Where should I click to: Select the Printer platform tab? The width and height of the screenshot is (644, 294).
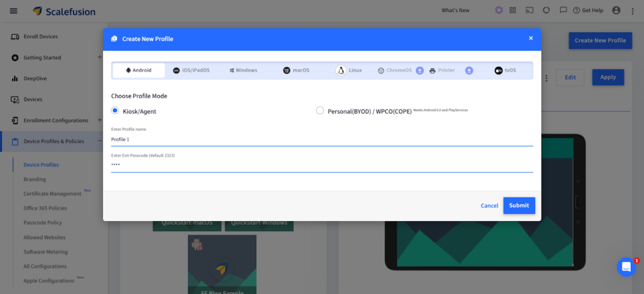click(442, 71)
